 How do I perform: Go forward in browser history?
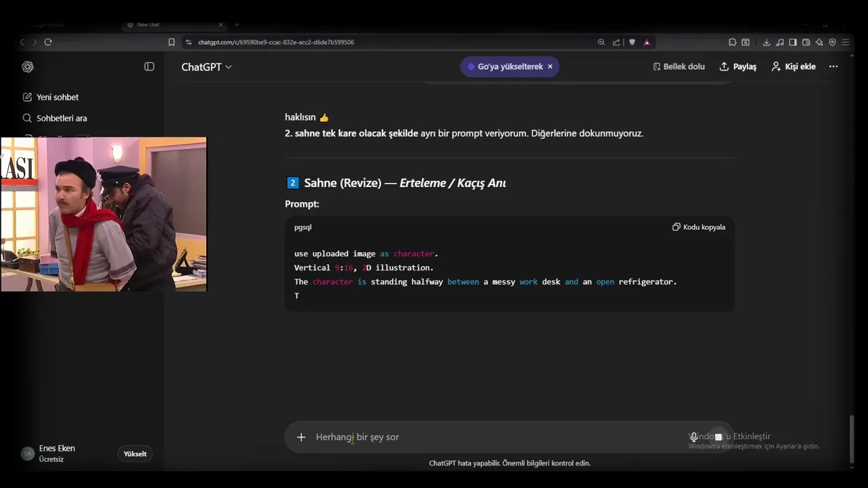(x=35, y=42)
